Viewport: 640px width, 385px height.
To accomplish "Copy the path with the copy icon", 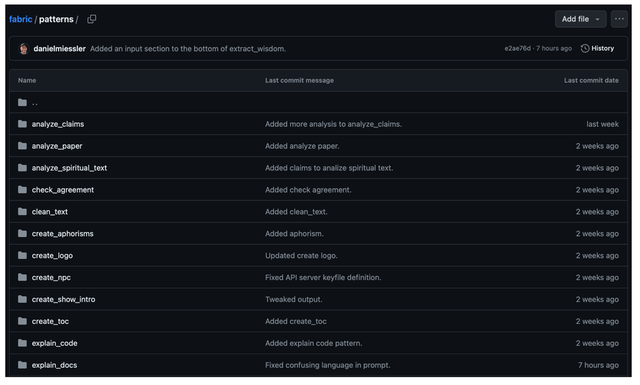I will tap(91, 19).
